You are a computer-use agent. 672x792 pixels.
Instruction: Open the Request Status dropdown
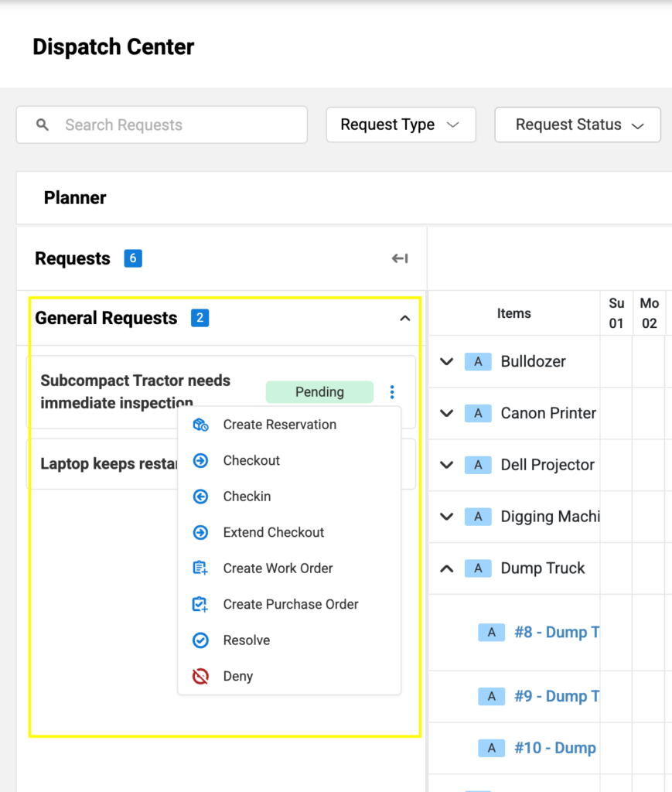pyautogui.click(x=578, y=125)
